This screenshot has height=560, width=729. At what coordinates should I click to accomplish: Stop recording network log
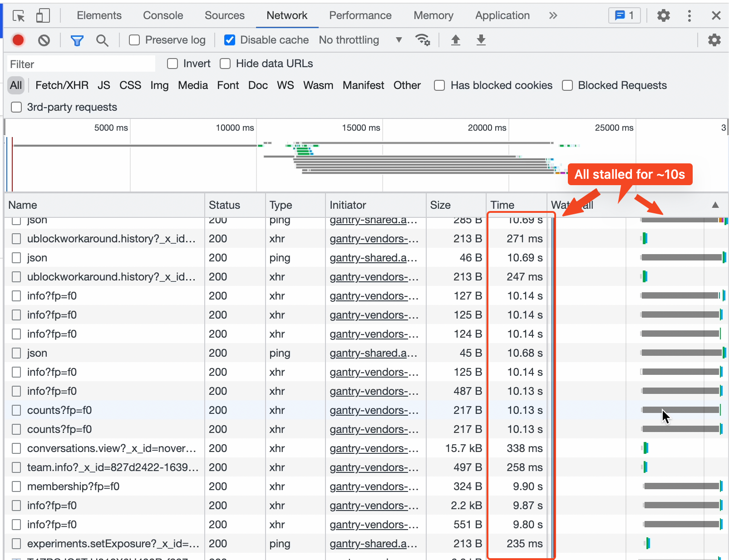(18, 40)
